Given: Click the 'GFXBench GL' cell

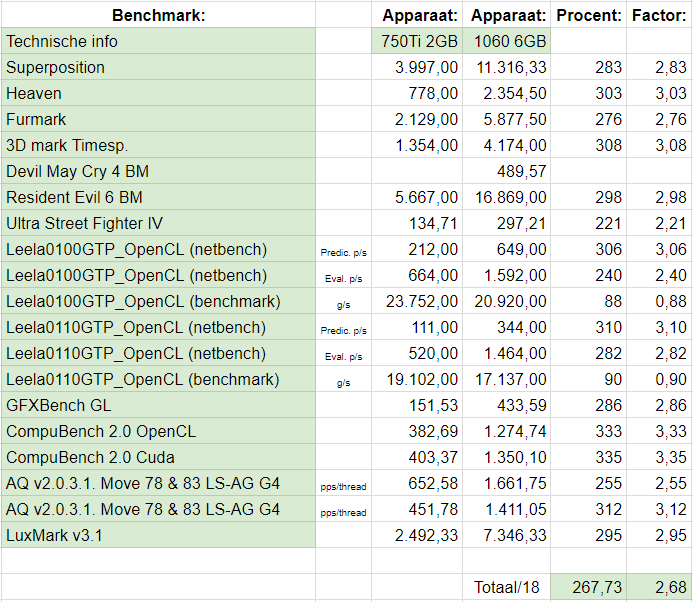Looking at the screenshot, I should pyautogui.click(x=158, y=406).
